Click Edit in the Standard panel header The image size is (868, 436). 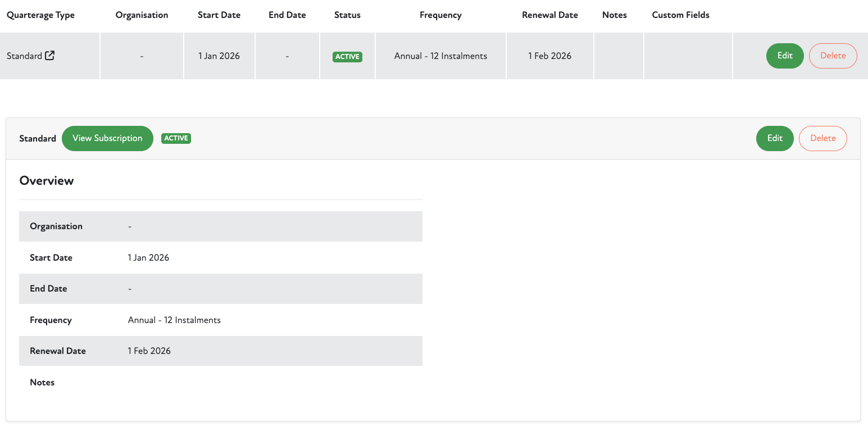point(775,138)
